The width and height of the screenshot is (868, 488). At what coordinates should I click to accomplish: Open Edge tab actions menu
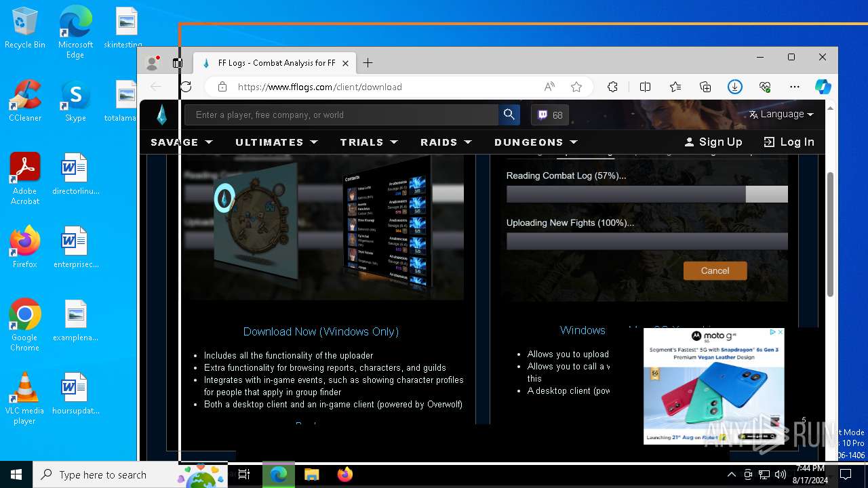click(x=177, y=63)
